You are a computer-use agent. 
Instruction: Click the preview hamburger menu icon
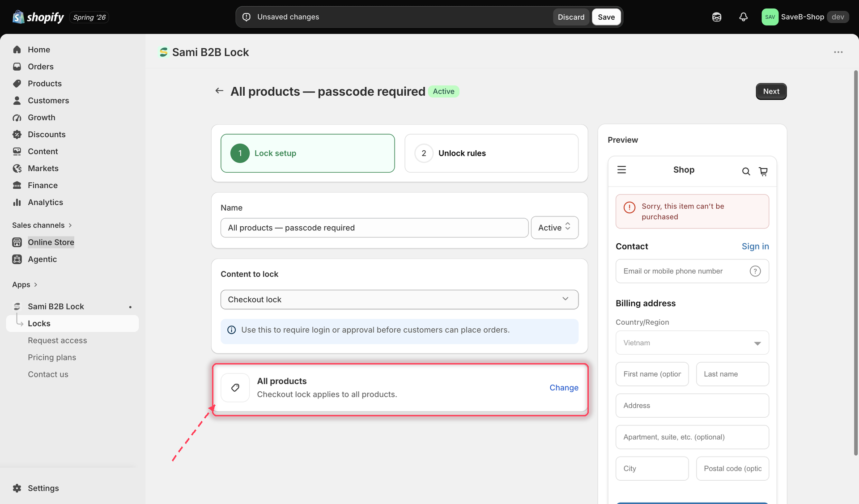[x=621, y=170]
